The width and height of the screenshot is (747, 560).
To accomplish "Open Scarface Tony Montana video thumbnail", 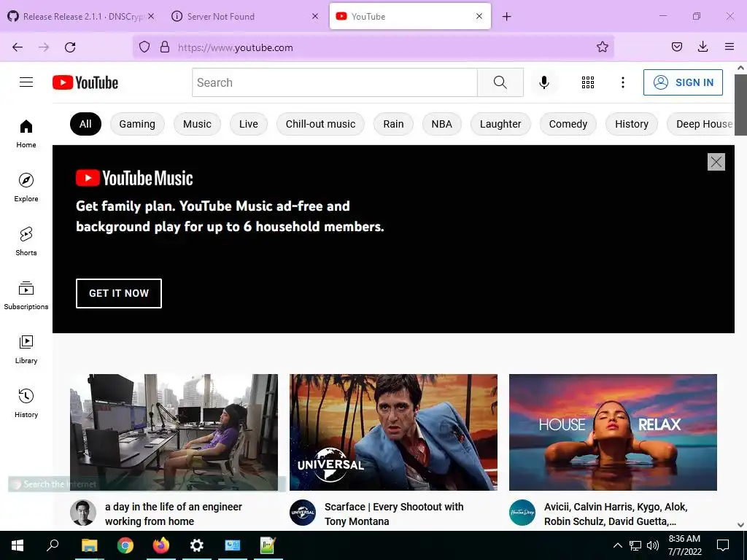I will coord(393,432).
